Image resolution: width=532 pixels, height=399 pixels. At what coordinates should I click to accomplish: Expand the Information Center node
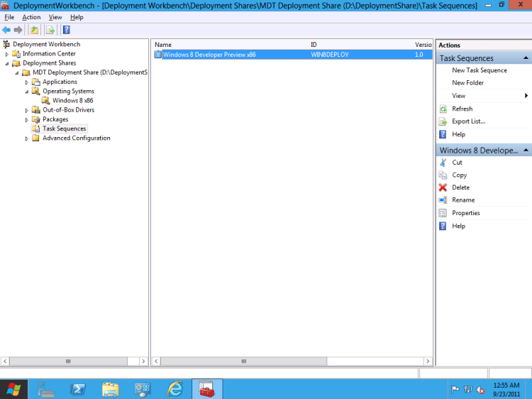pos(7,54)
